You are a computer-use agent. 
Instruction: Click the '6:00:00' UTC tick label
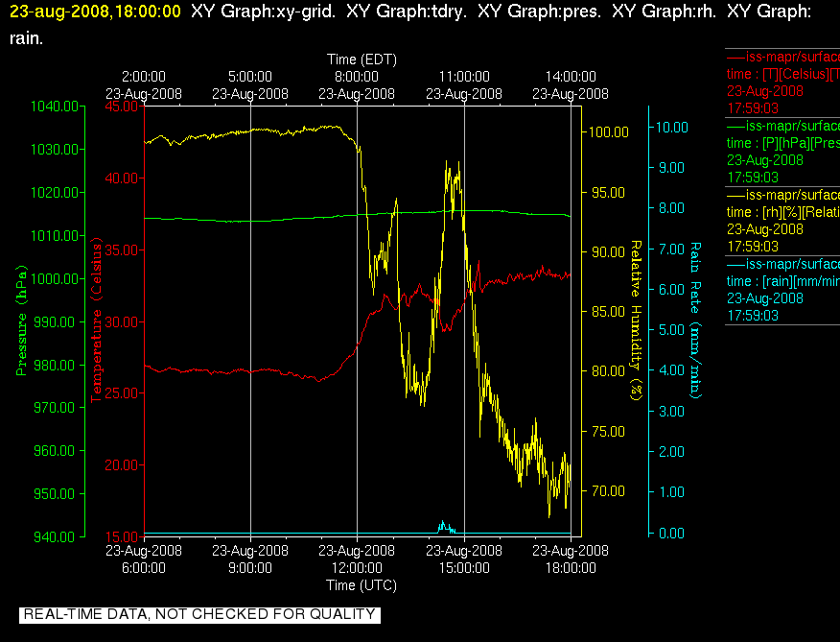tap(144, 568)
